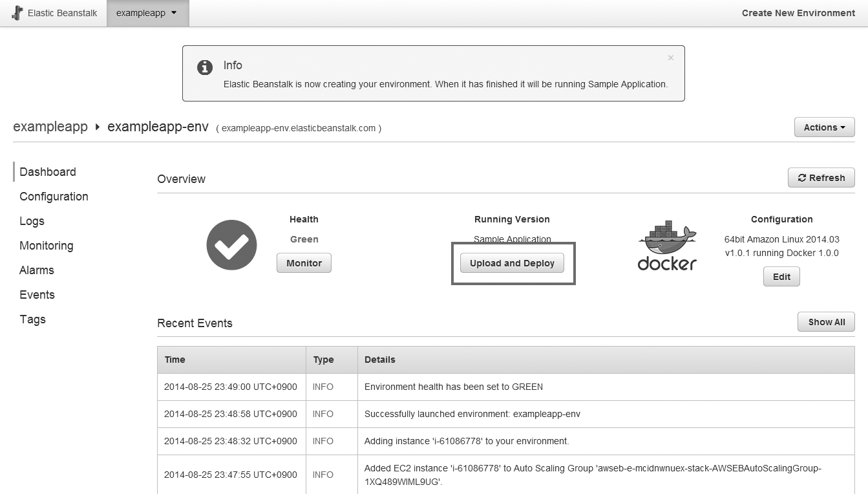Select Dashboard in the sidebar
The width and height of the screenshot is (868, 494).
(x=48, y=172)
